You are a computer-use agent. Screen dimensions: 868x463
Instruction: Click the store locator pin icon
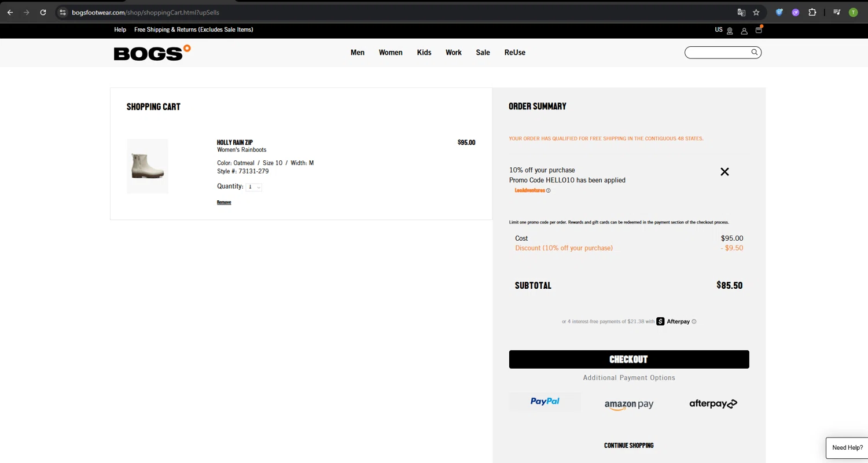pyautogui.click(x=730, y=31)
